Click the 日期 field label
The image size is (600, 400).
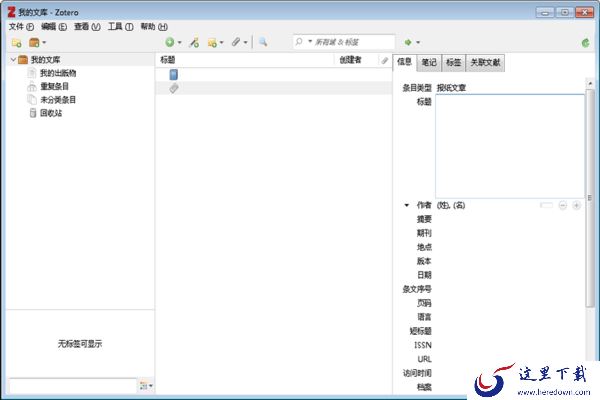click(424, 275)
